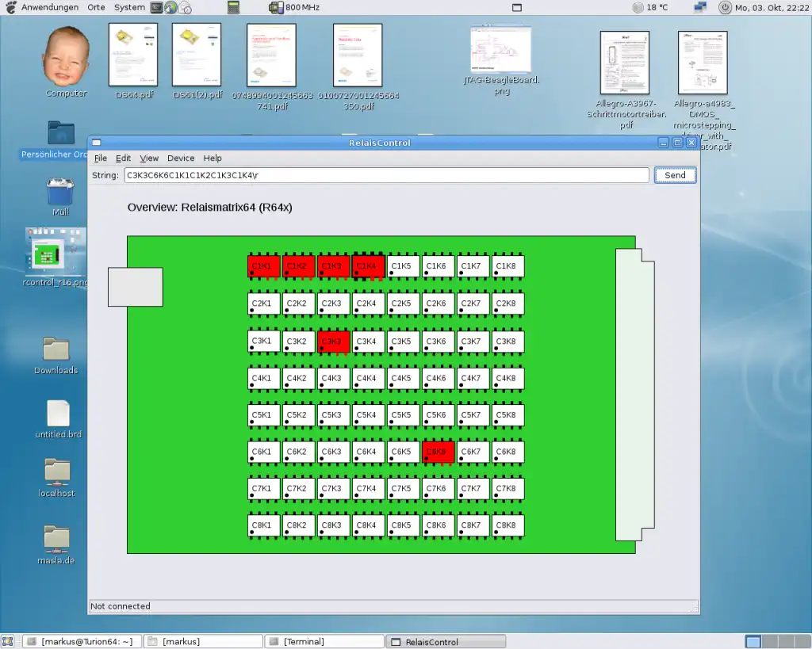The height and width of the screenshot is (649, 812).
Task: Open the Help menu
Action: pos(213,158)
